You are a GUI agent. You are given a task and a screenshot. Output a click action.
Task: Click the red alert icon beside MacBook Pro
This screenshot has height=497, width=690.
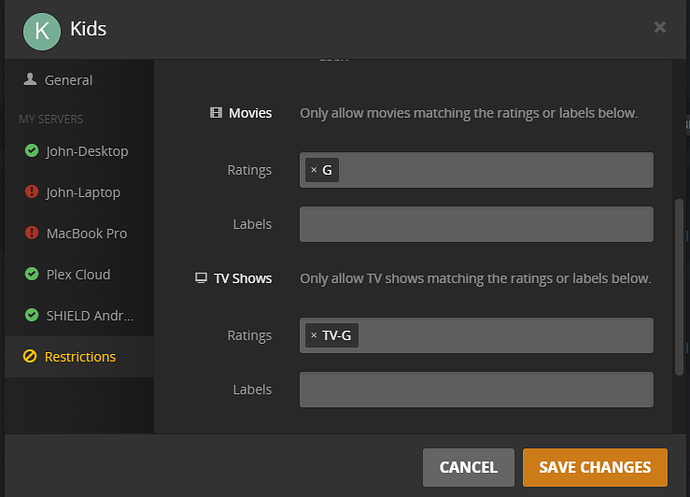click(x=31, y=233)
